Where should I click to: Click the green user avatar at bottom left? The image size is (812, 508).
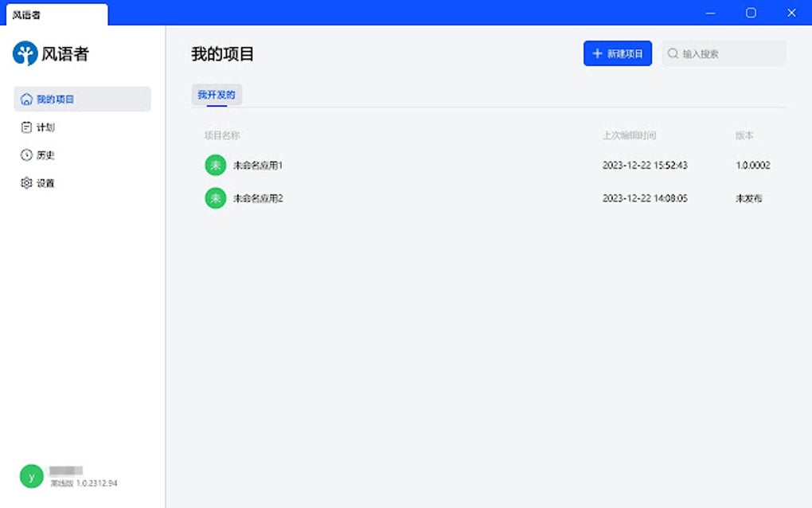[x=30, y=475]
